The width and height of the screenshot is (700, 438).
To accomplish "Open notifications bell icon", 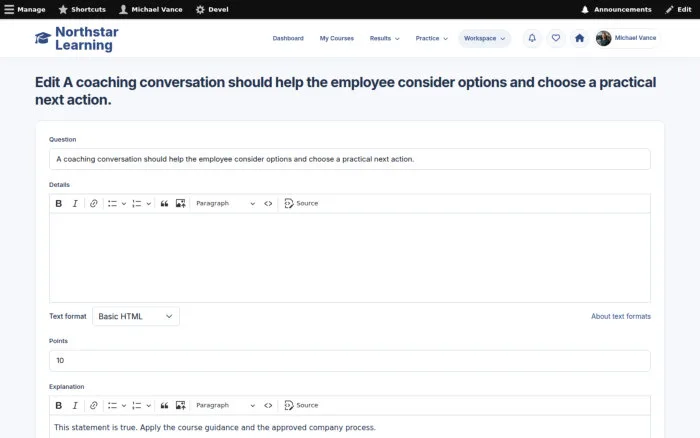I will pos(532,38).
